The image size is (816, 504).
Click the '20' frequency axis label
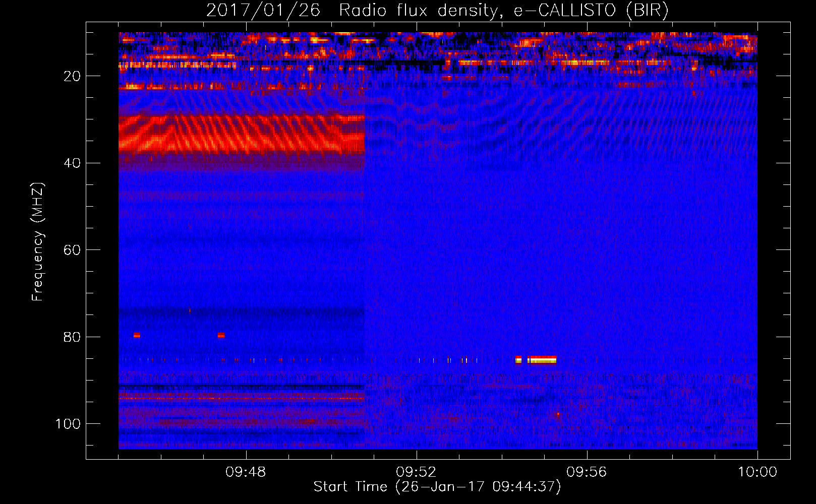pyautogui.click(x=72, y=76)
